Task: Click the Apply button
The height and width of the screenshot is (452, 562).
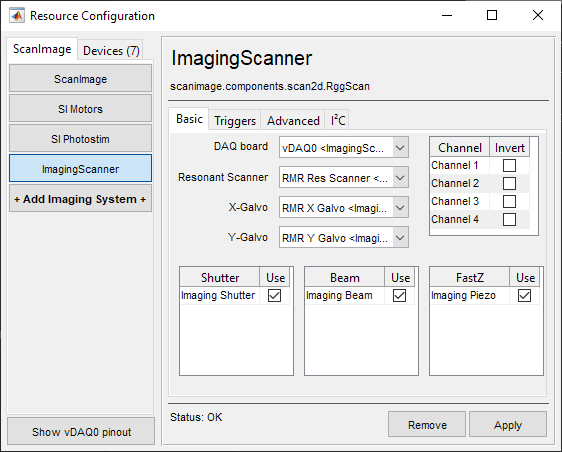Action: click(x=508, y=424)
